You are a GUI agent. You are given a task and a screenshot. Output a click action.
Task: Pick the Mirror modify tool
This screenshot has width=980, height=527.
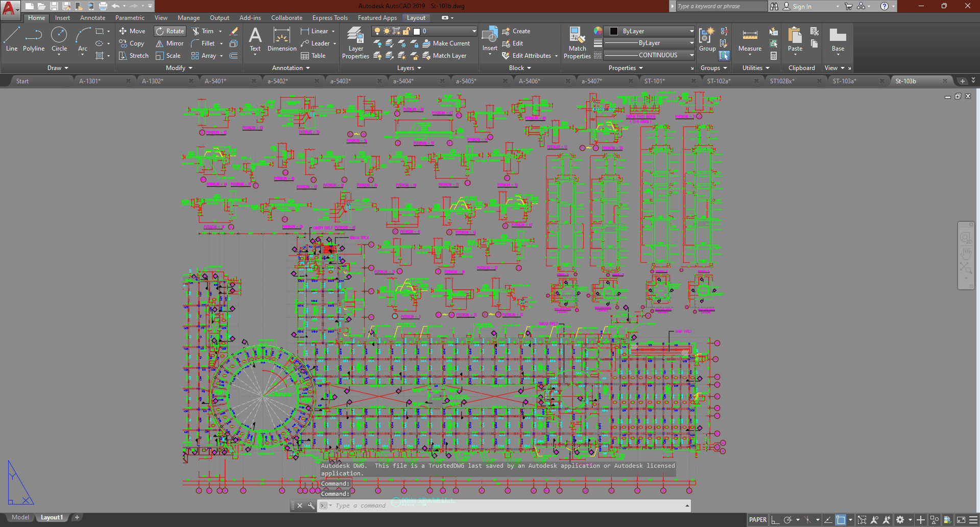coord(170,43)
